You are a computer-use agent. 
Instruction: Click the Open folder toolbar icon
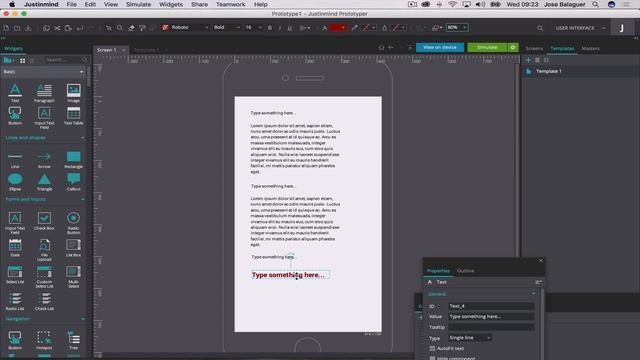[x=17, y=28]
